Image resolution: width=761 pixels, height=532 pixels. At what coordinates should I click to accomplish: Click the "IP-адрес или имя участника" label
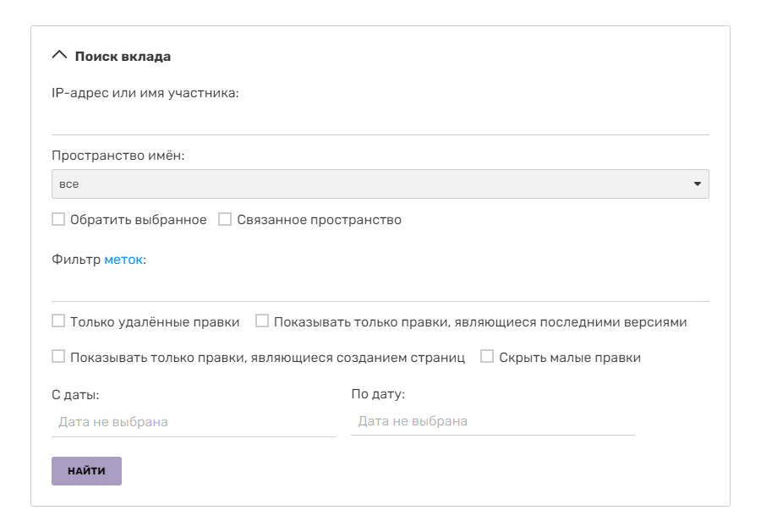pos(145,93)
